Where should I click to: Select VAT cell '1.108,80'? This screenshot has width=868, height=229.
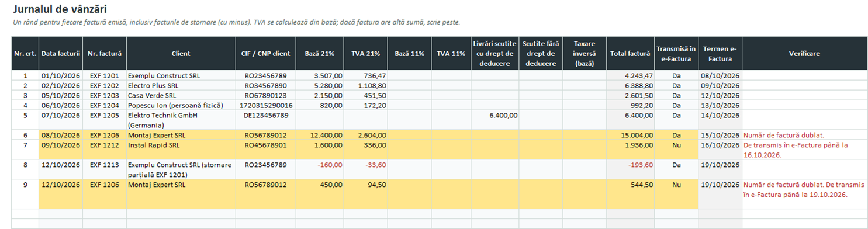pyautogui.click(x=365, y=85)
